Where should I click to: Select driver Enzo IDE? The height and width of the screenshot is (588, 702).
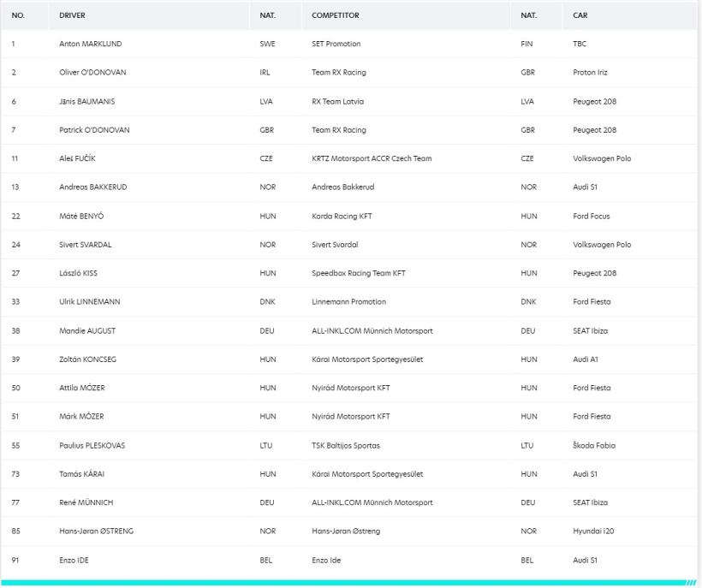tap(74, 560)
